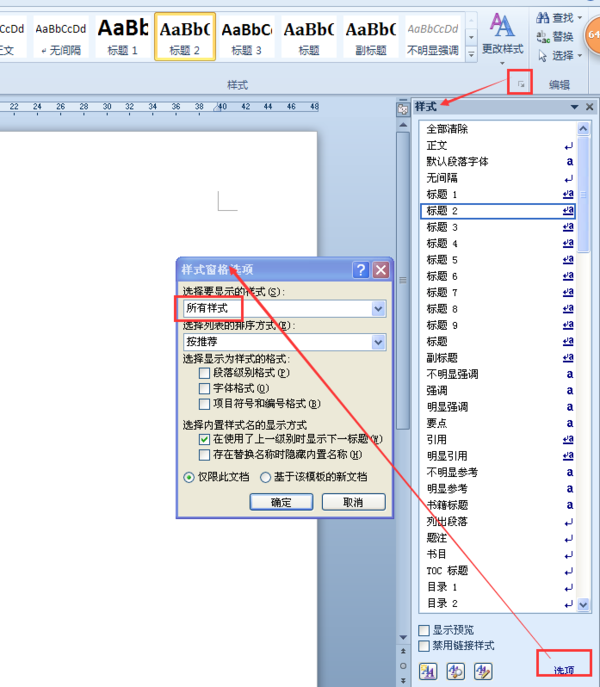This screenshot has width=600, height=687.
Task: Click the previous page double-arrow button
Action: click(x=403, y=651)
